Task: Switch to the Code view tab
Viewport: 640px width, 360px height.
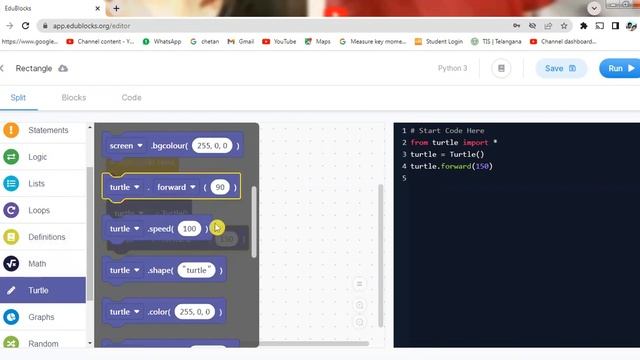Action: [131, 98]
